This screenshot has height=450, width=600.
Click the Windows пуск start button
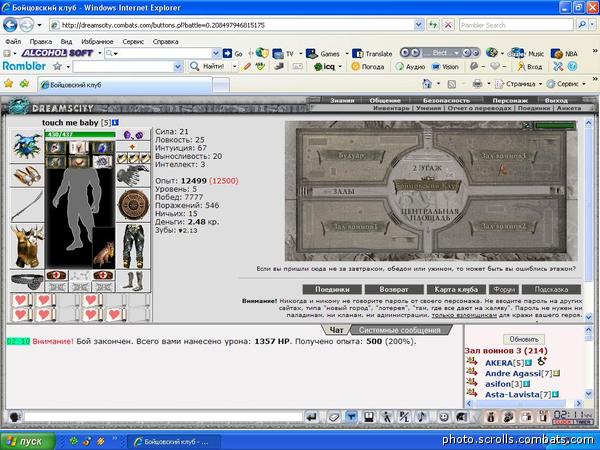pos(28,441)
